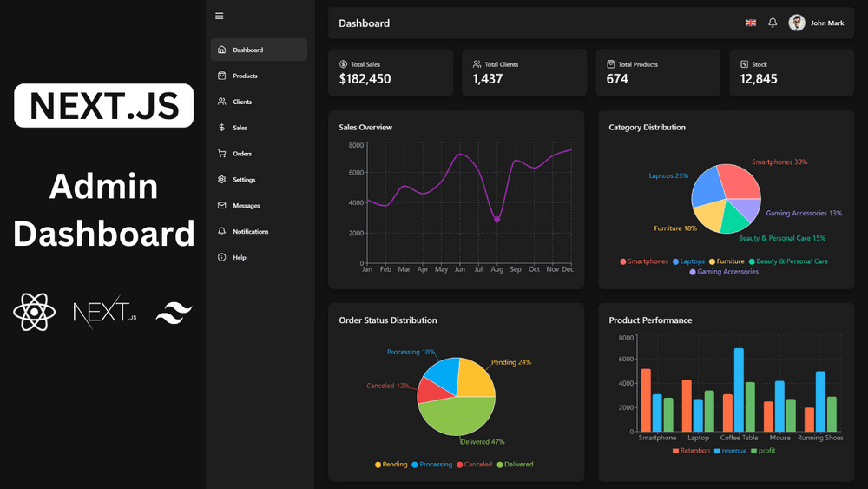
Task: Click the Help info icon in sidebar
Action: point(222,258)
